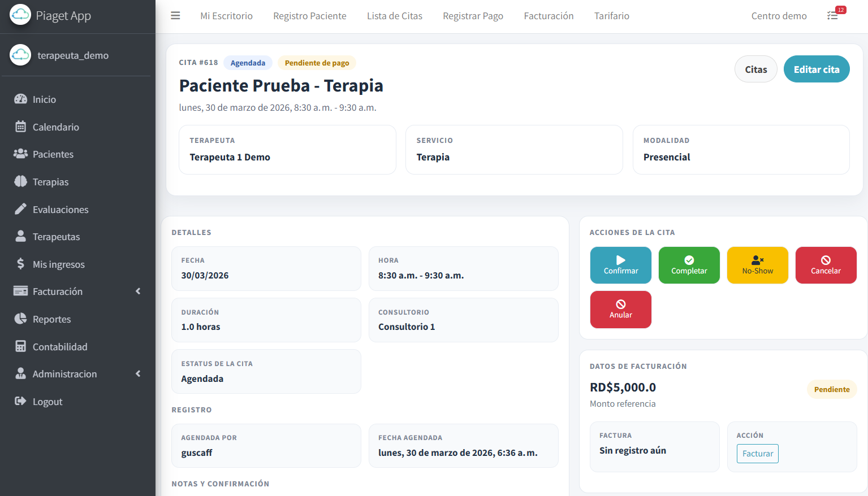Open Pacientes via the people icon

20,154
